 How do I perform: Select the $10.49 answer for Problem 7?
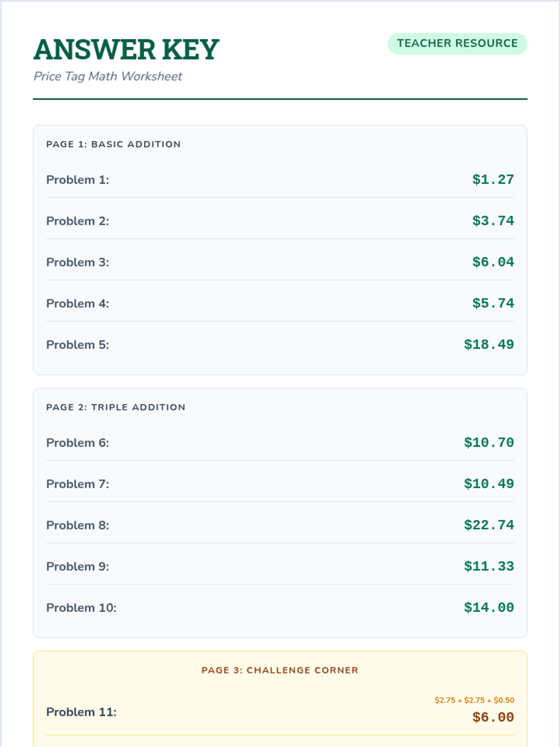tap(489, 484)
